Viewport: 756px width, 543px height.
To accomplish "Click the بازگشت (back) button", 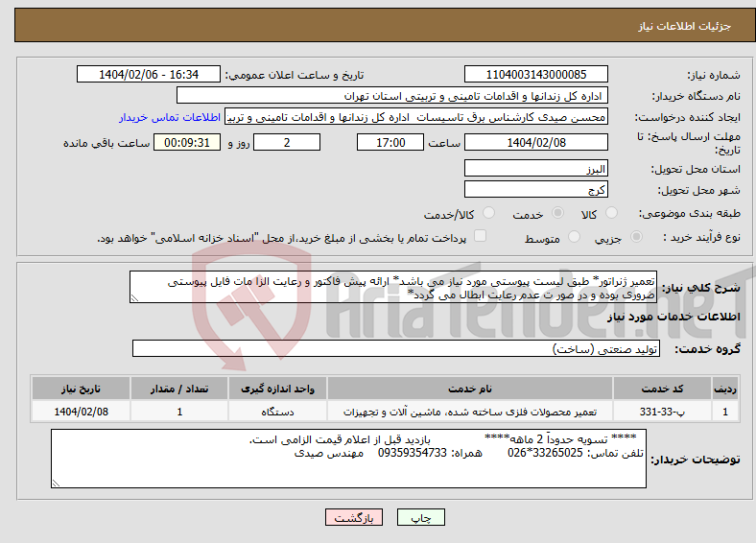I will pyautogui.click(x=354, y=517).
